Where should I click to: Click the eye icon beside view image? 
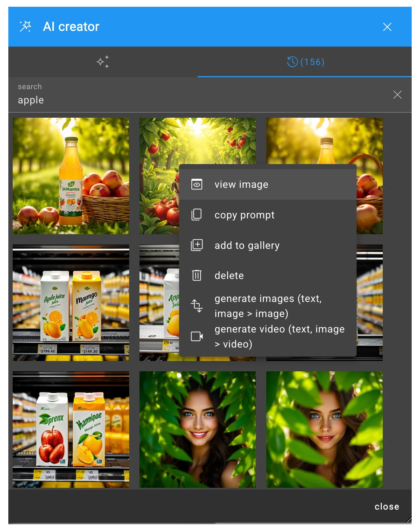197,184
